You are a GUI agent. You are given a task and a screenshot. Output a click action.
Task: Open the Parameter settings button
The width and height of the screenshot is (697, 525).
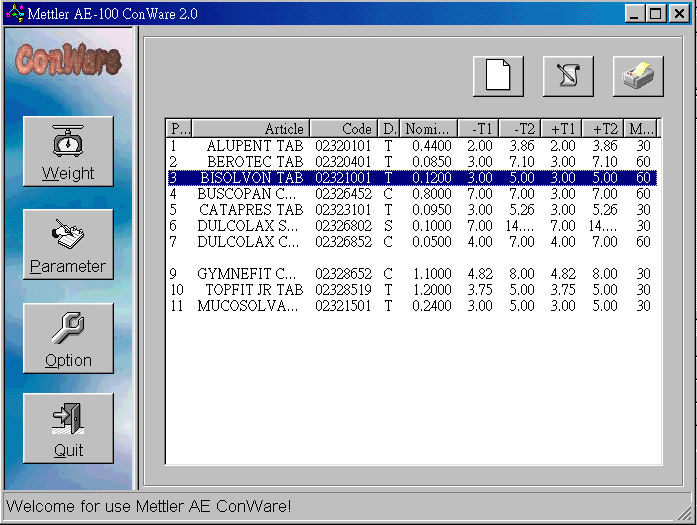click(x=68, y=244)
